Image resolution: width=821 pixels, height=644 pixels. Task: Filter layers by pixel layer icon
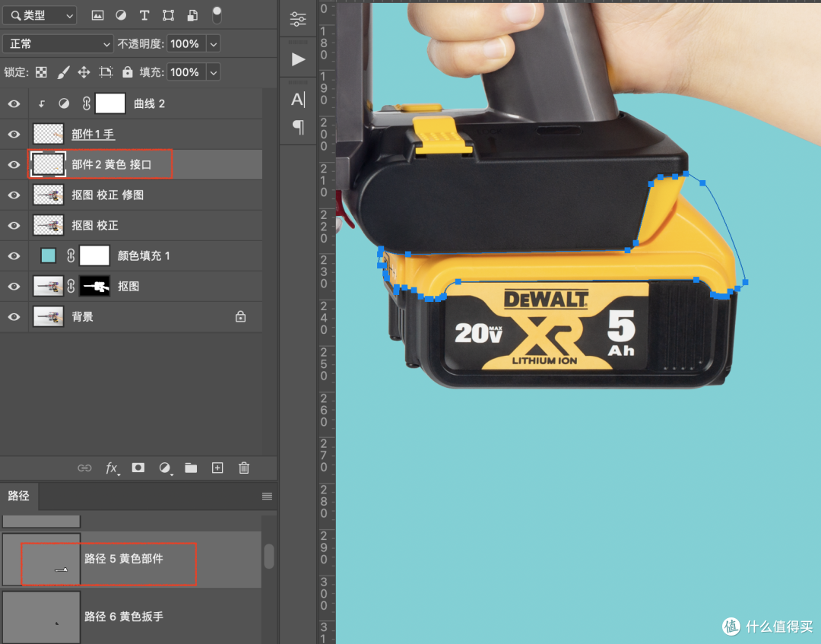(x=97, y=16)
